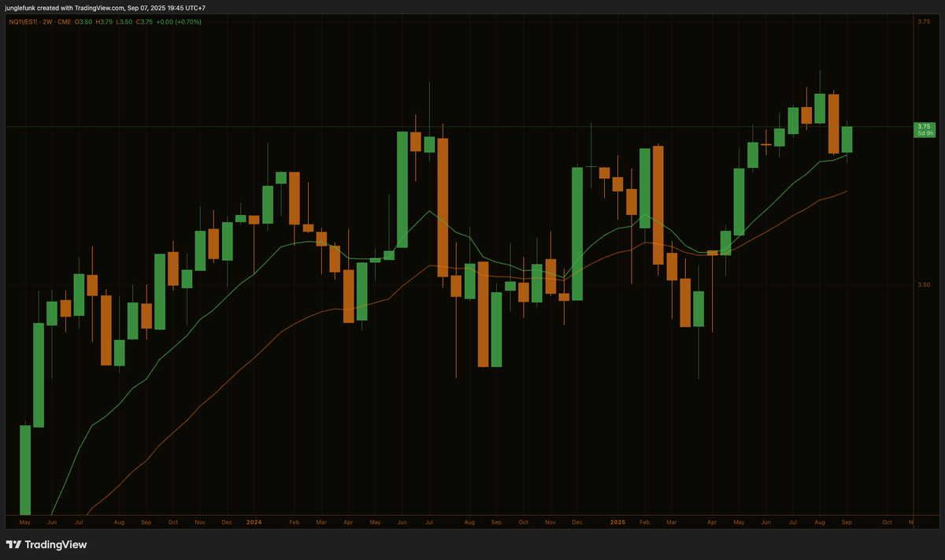Click the Feb label right after 2024

pos(295,522)
